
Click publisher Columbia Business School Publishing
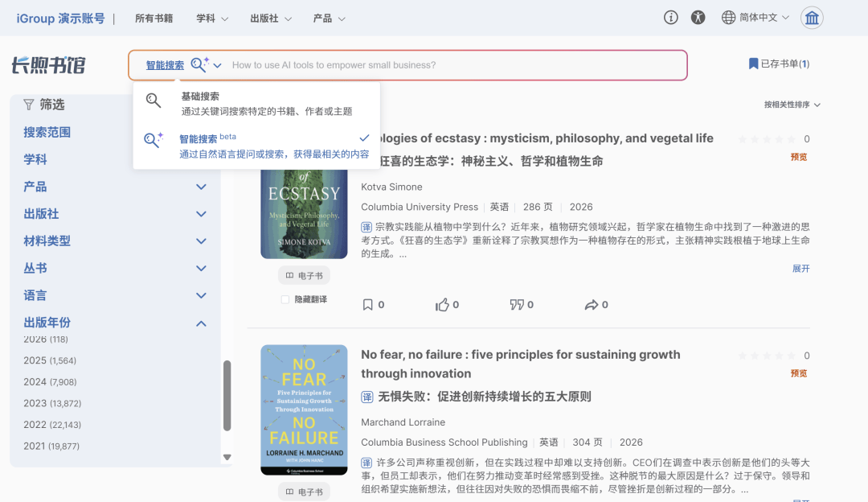coord(444,442)
